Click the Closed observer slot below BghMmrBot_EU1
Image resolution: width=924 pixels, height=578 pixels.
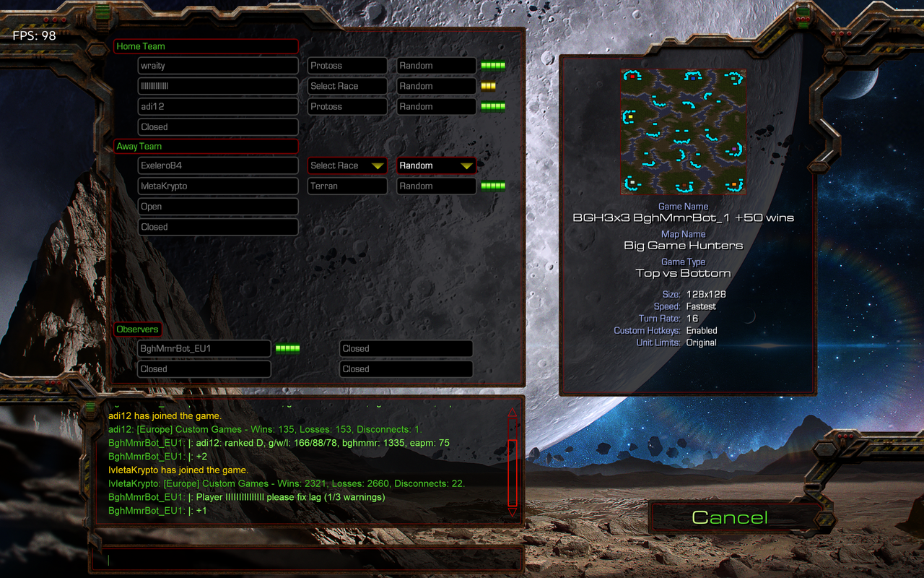click(x=204, y=369)
